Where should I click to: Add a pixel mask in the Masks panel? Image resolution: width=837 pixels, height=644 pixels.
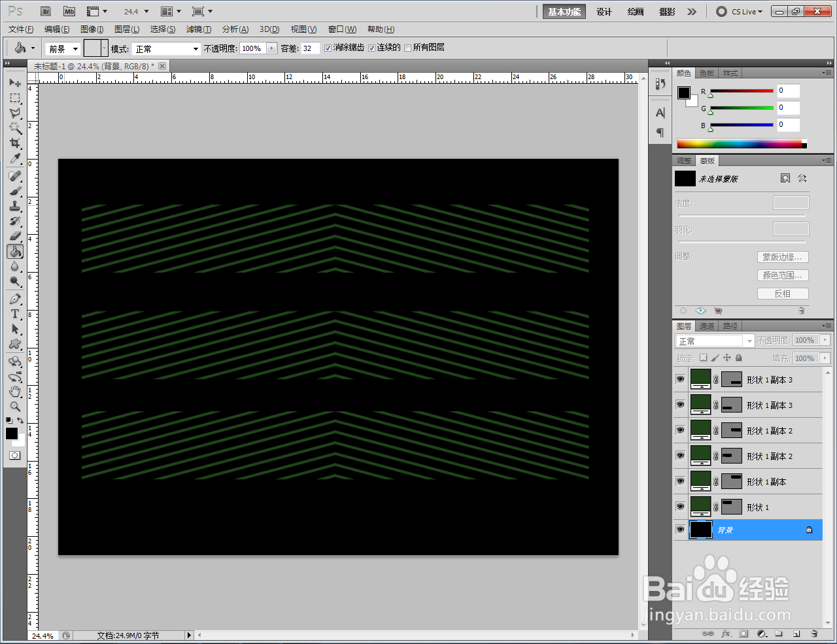785,178
